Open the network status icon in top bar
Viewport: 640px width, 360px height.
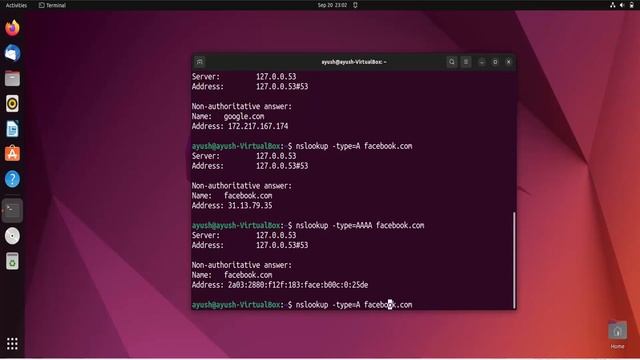pyautogui.click(x=613, y=5)
